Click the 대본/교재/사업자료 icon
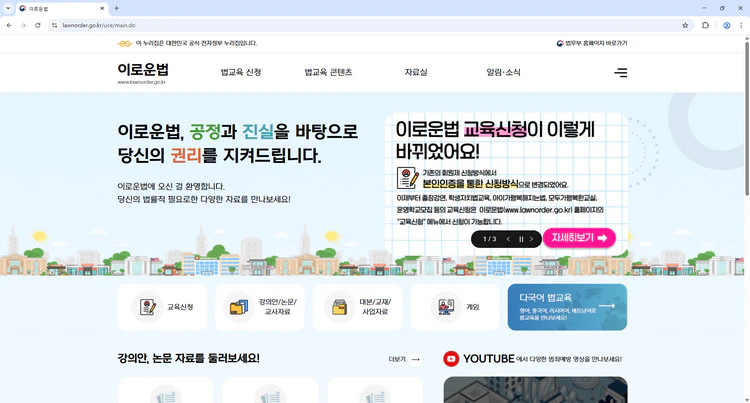This screenshot has width=750, height=403. pyautogui.click(x=340, y=307)
